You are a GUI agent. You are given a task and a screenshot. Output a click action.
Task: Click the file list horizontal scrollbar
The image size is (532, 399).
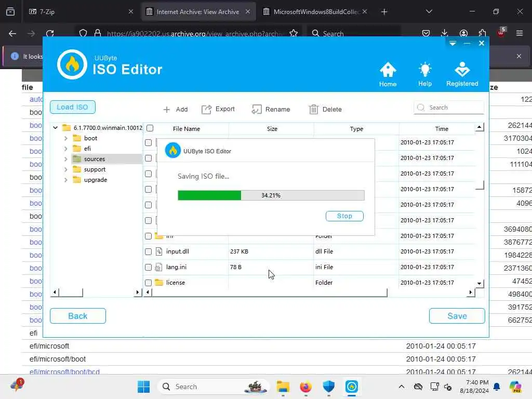point(269,292)
